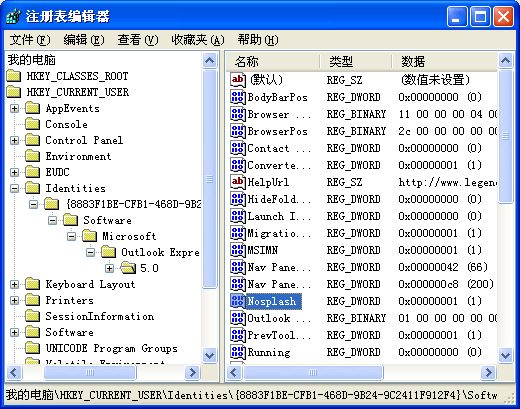Viewport: 520px width, 409px height.
Task: Click the Environment folder icon
Action: click(33, 156)
